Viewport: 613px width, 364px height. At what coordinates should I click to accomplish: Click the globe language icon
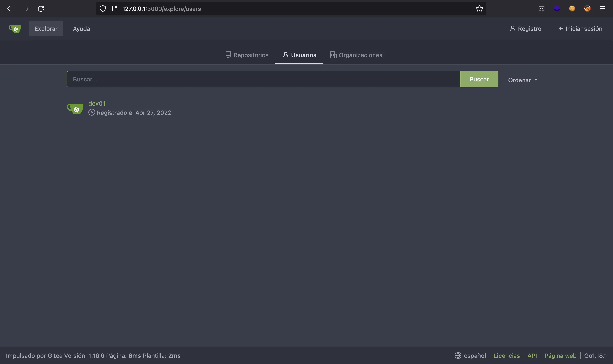click(x=458, y=355)
